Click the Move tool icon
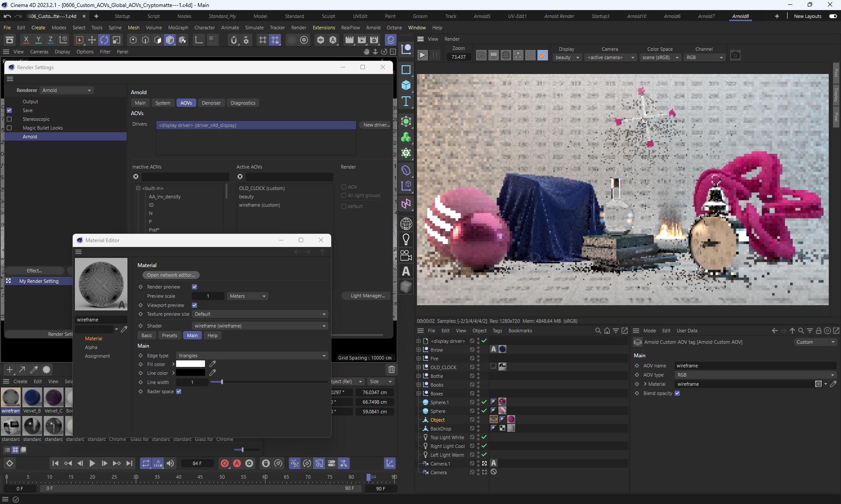841x504 pixels. [92, 40]
